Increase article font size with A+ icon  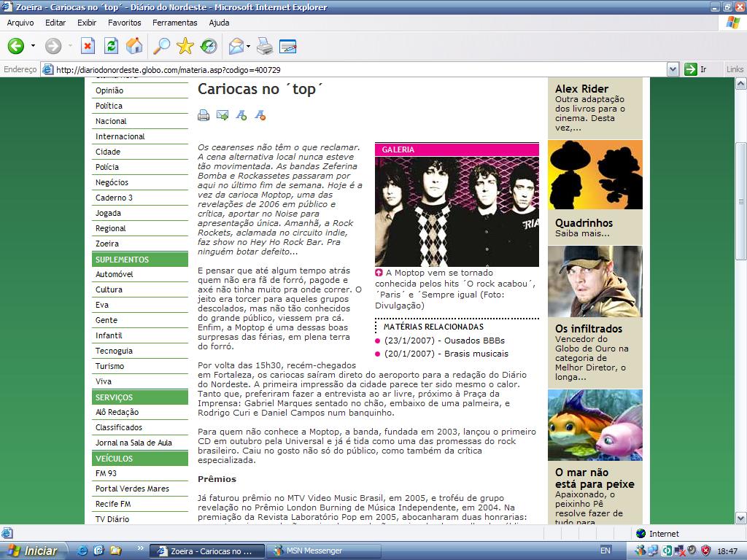(241, 114)
